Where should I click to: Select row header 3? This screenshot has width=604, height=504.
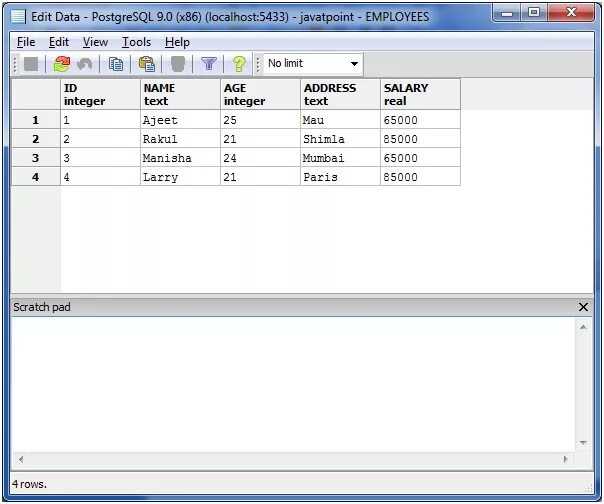tap(36, 158)
